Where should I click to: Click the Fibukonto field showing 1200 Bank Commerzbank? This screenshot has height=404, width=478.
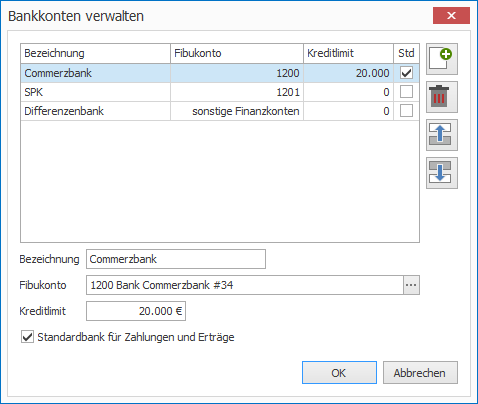tap(245, 285)
